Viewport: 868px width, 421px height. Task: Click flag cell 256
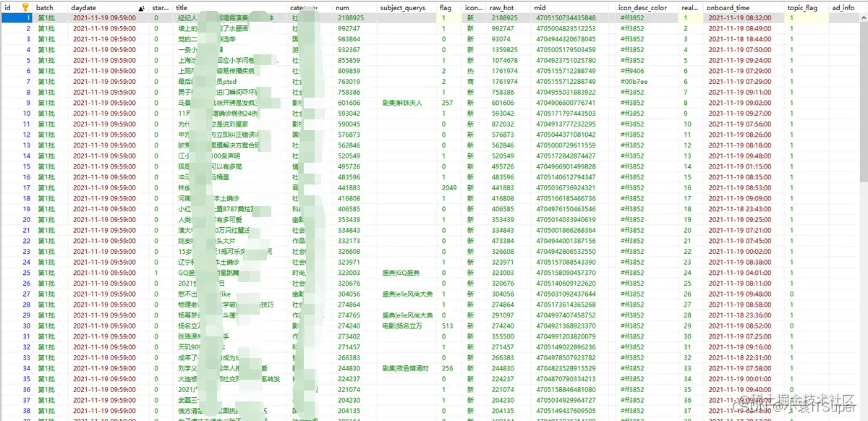click(x=447, y=368)
